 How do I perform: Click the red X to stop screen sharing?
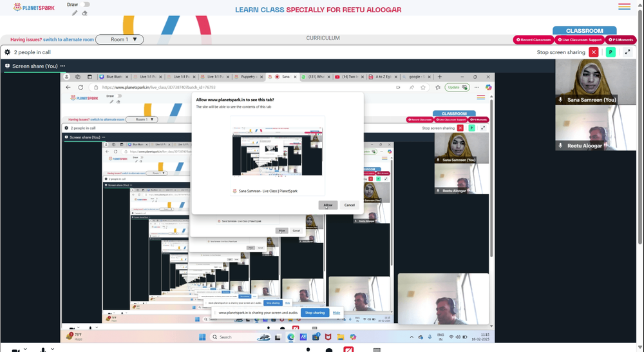[x=594, y=52]
